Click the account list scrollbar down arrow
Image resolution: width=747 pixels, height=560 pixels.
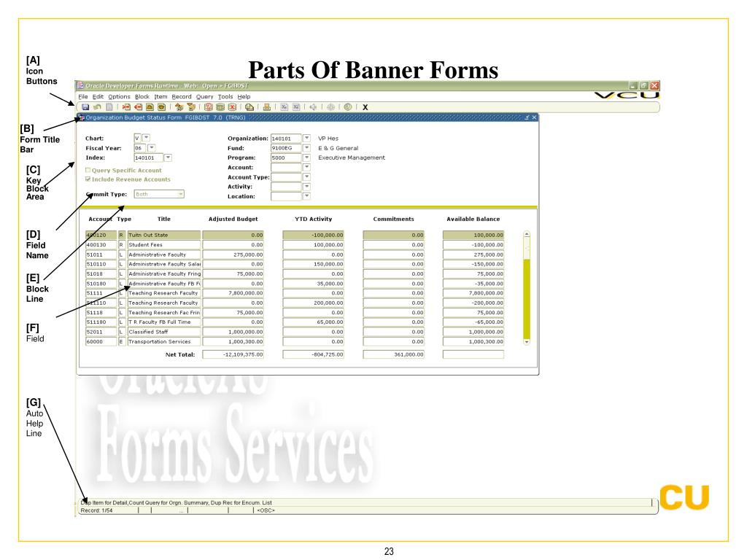527,342
